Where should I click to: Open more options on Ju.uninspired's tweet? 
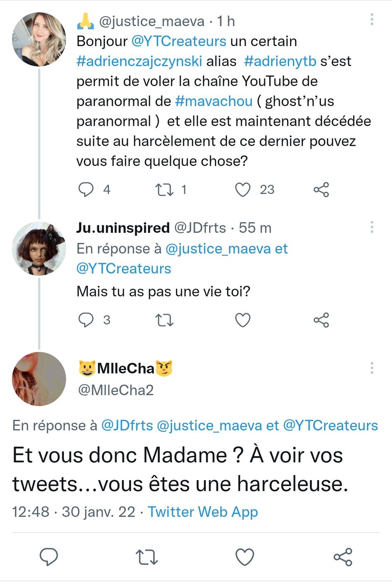click(372, 227)
